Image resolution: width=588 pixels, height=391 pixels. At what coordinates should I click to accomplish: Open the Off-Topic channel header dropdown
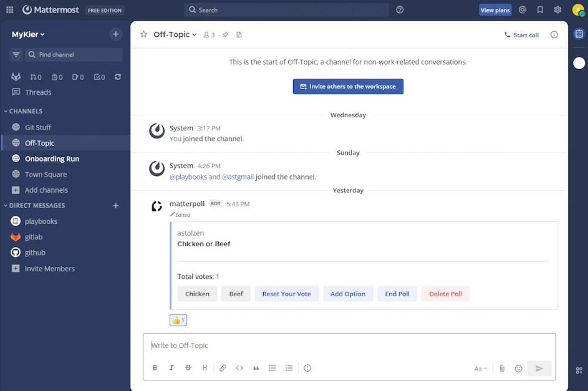point(175,35)
